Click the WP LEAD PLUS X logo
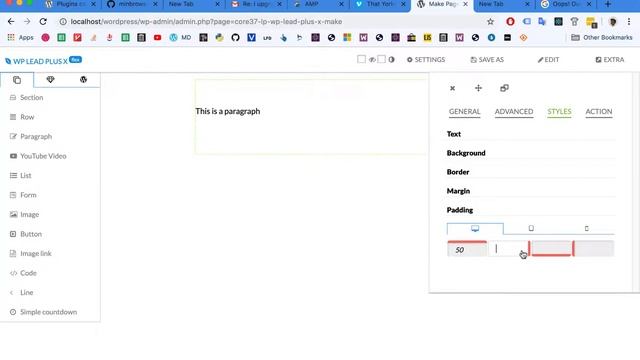Viewport: 640px width, 360px height. [43, 61]
